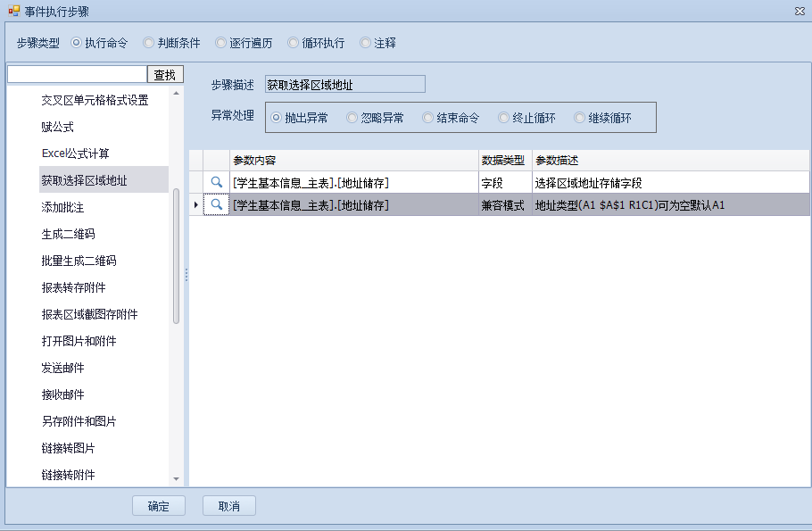The width and height of the screenshot is (812, 531).
Task: Select the 终止循环 exception option
Action: pyautogui.click(x=504, y=118)
